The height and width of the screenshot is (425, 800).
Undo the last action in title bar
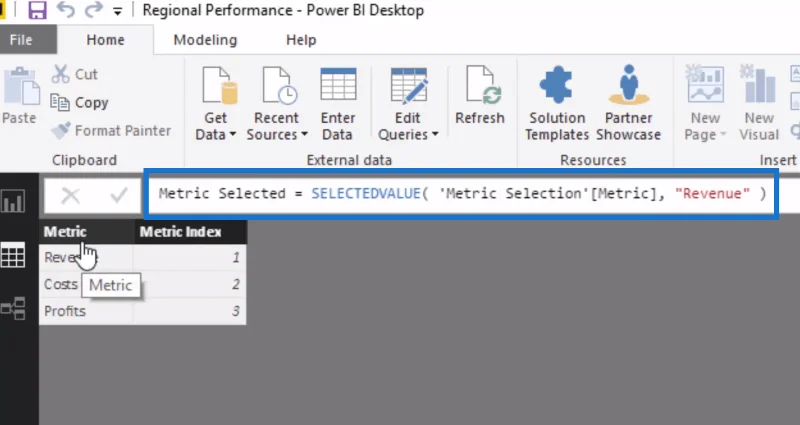coord(65,10)
